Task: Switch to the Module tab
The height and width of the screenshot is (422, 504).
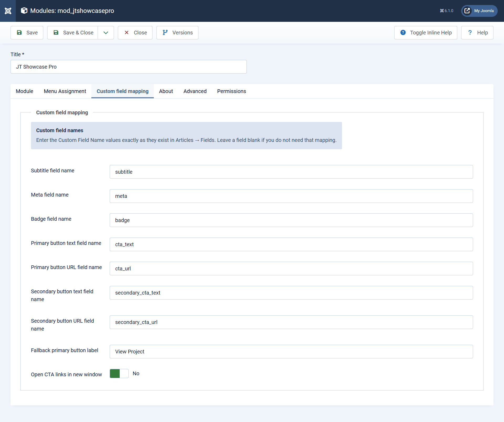Action: click(24, 91)
